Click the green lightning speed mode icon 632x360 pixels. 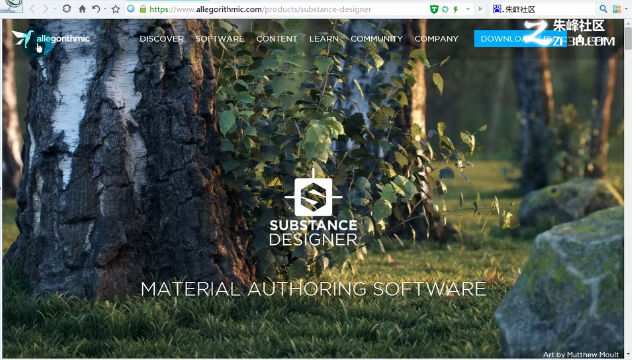pyautogui.click(x=455, y=9)
